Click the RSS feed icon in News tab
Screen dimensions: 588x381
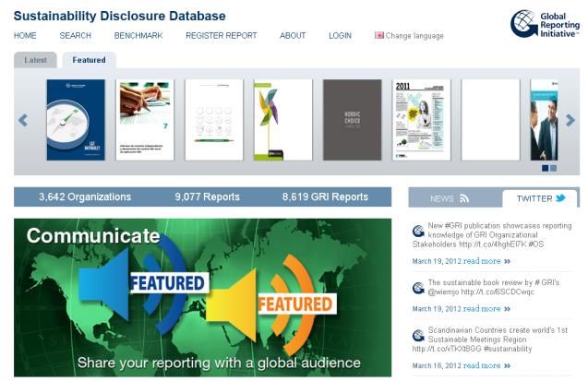[x=464, y=198]
